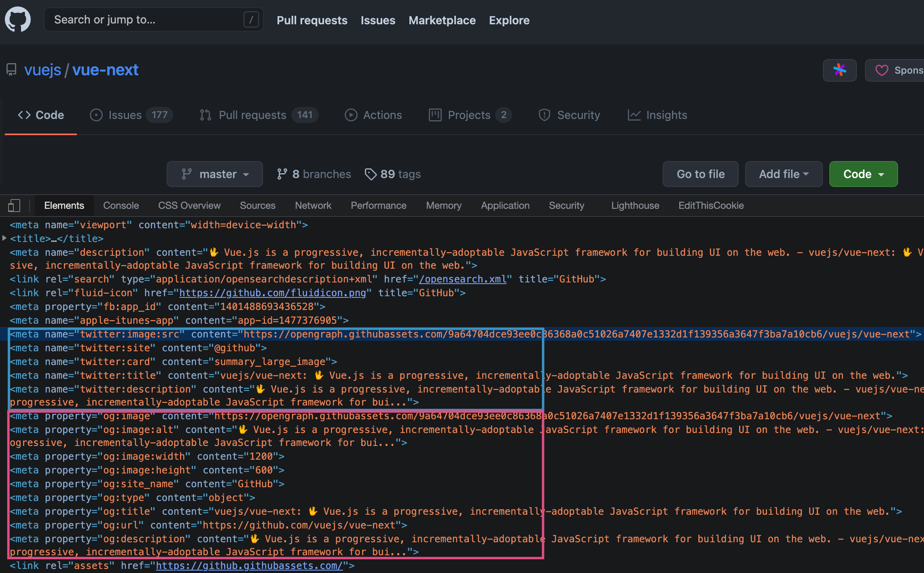Click the 8 branches icon link
Screen dimensions: 924x573
point(282,174)
